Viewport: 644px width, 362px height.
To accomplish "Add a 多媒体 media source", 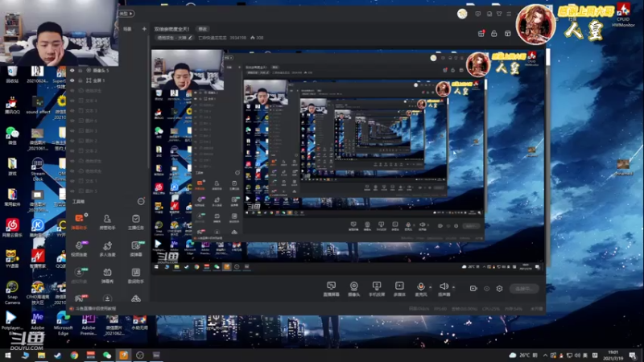I will (398, 287).
